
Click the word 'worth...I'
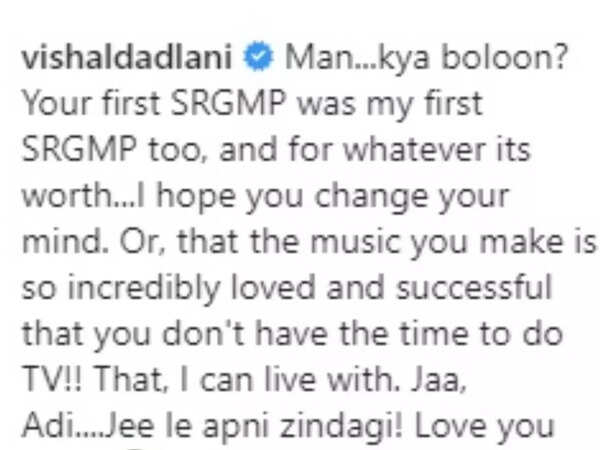pos(83,196)
